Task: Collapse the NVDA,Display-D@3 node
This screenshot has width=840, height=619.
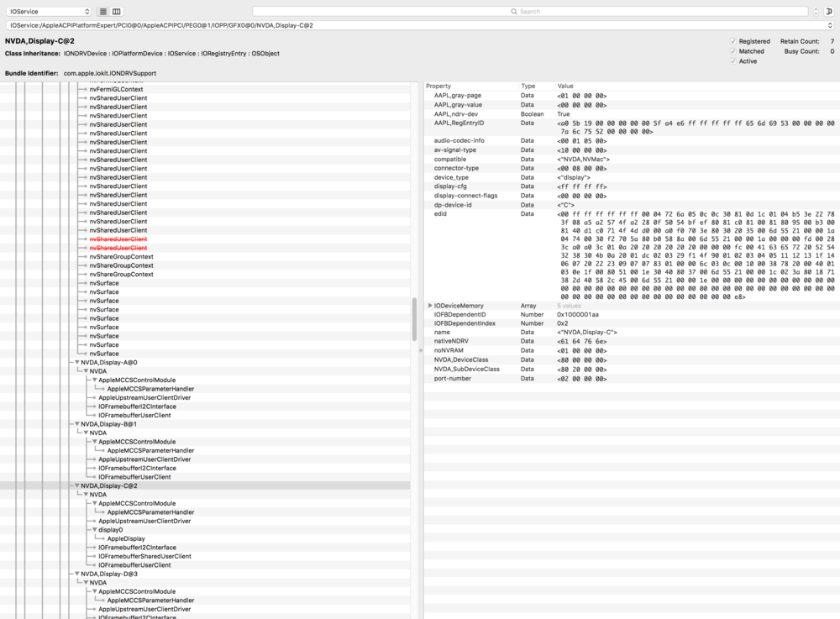Action: [76, 574]
